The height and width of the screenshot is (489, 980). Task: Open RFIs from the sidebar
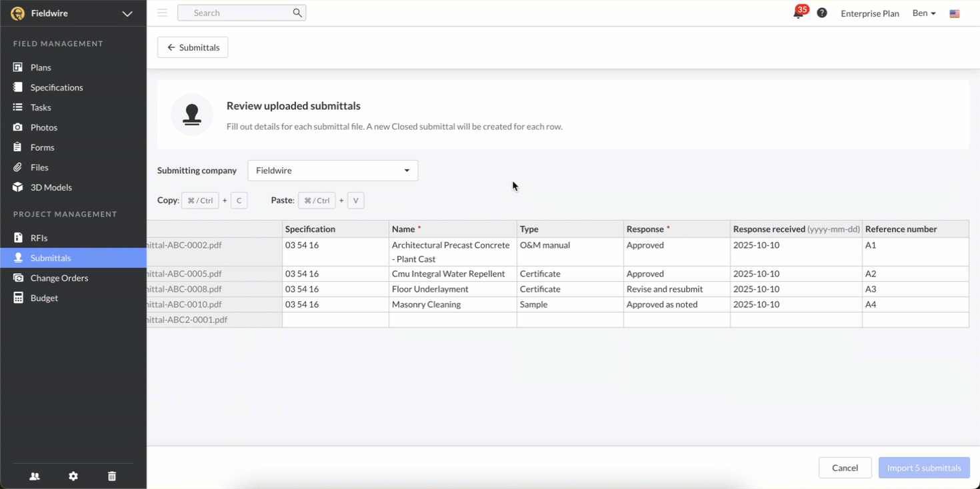click(39, 238)
